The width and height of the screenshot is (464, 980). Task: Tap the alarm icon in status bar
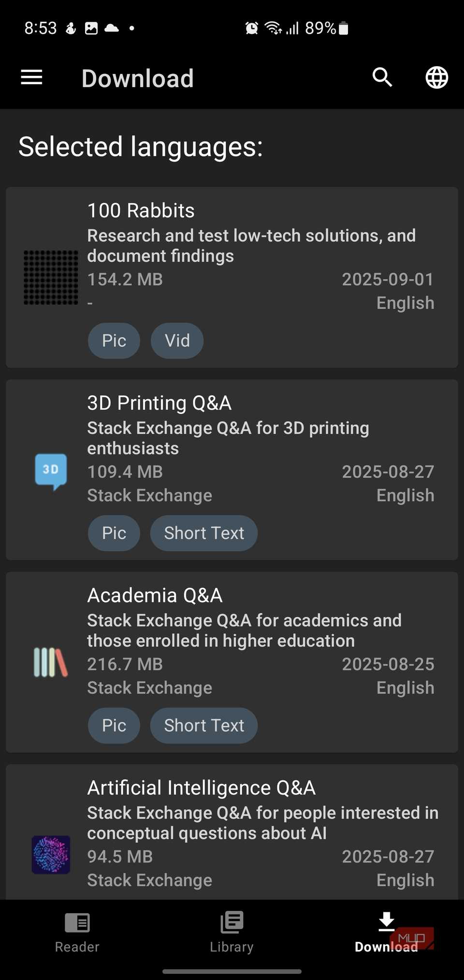[251, 28]
